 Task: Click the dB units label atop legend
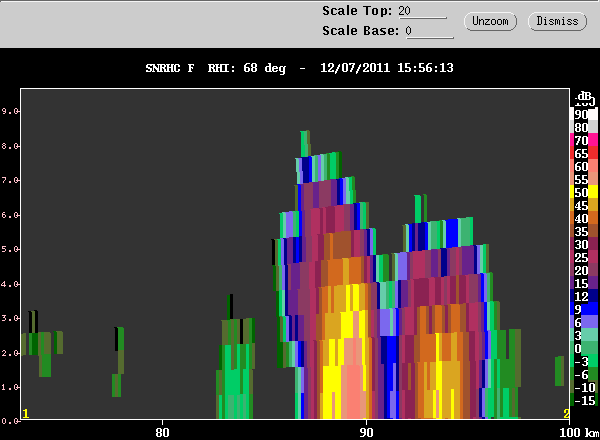point(584,95)
